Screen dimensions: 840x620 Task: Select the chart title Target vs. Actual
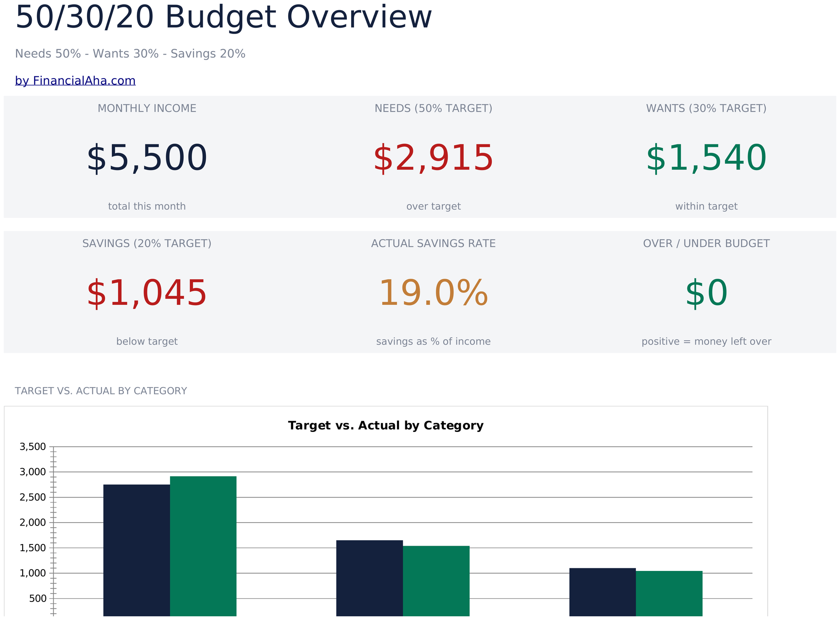click(x=386, y=426)
